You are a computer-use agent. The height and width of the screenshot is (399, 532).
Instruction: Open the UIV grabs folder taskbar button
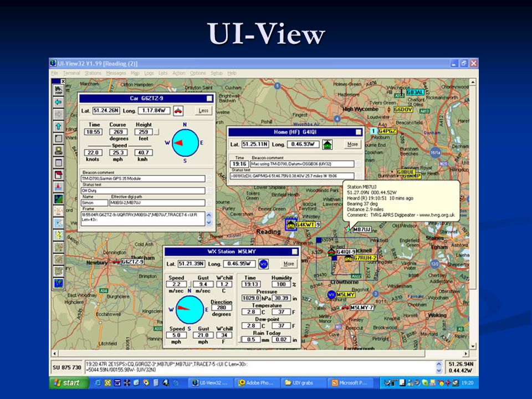pos(303,383)
